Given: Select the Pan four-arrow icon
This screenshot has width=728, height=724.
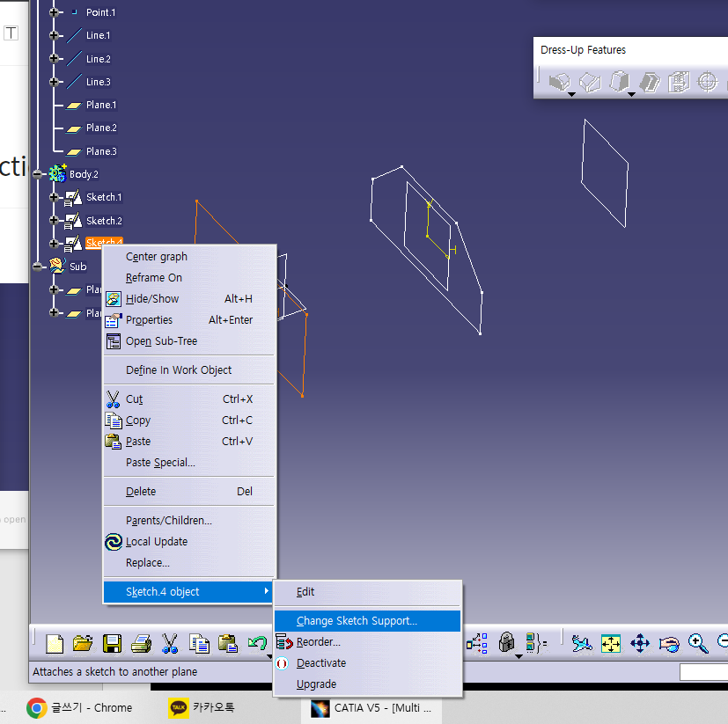Looking at the screenshot, I should (640, 644).
